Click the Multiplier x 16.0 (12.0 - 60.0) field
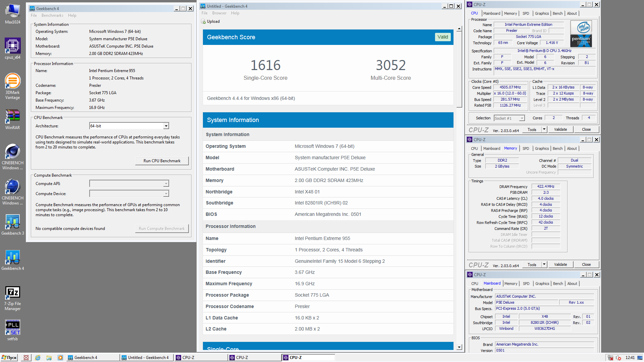This screenshot has height=362, width=644. (x=510, y=93)
